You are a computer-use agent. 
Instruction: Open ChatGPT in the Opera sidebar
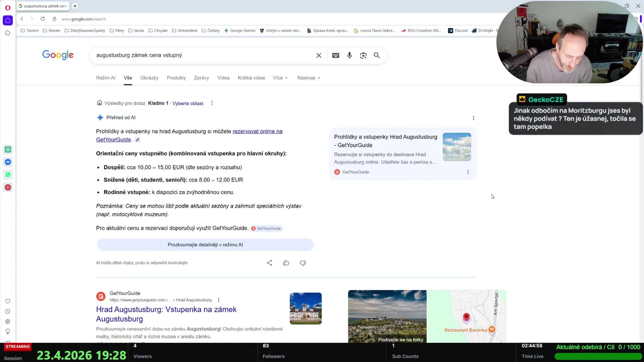[8, 149]
